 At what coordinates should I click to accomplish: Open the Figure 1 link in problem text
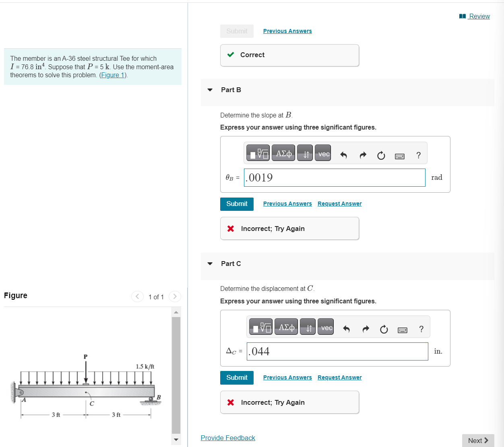(113, 75)
